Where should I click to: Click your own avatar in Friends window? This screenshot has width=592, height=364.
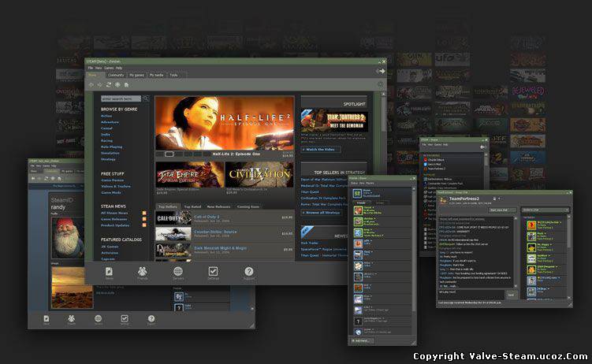point(357,194)
